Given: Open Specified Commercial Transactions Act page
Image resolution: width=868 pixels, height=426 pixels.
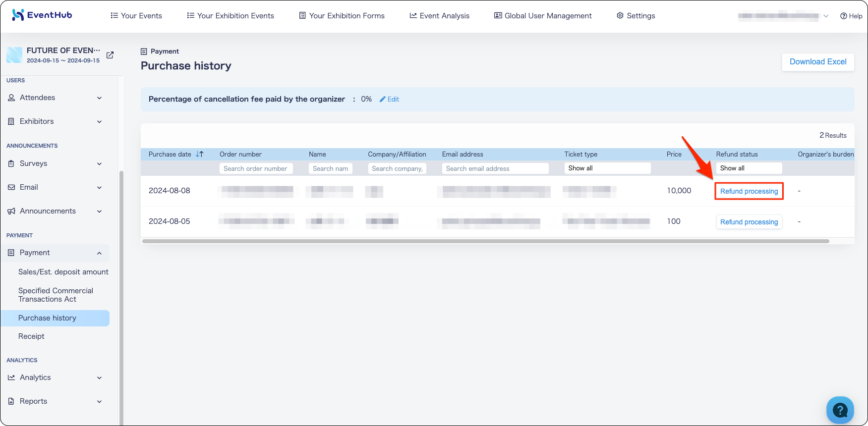Looking at the screenshot, I should click(56, 295).
